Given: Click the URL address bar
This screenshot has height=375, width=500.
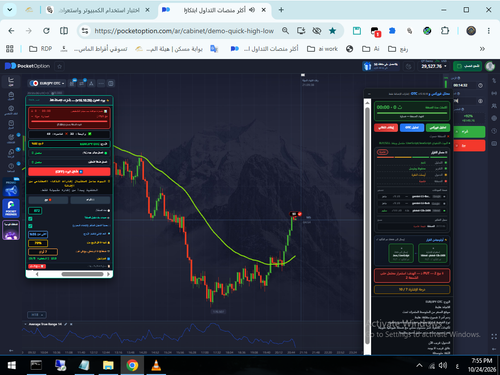Looking at the screenshot, I should (x=184, y=31).
